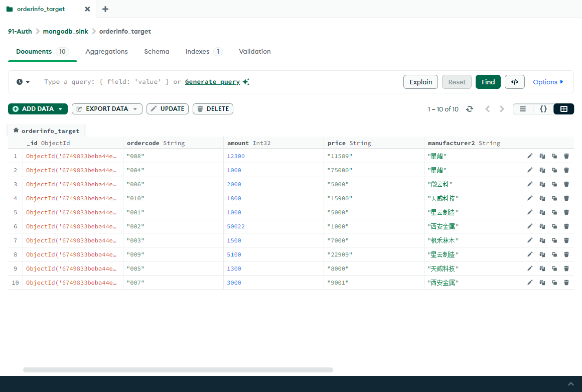Copy the ordercode 004 document
The image size is (582, 392).
point(542,170)
